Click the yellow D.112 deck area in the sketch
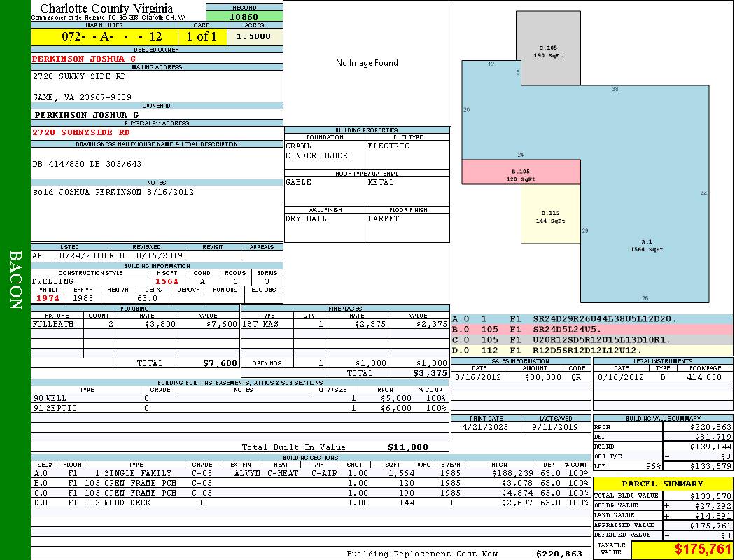 (551, 216)
